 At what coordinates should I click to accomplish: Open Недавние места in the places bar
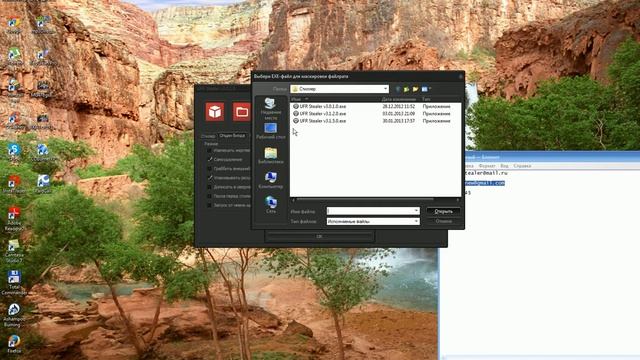(x=271, y=109)
